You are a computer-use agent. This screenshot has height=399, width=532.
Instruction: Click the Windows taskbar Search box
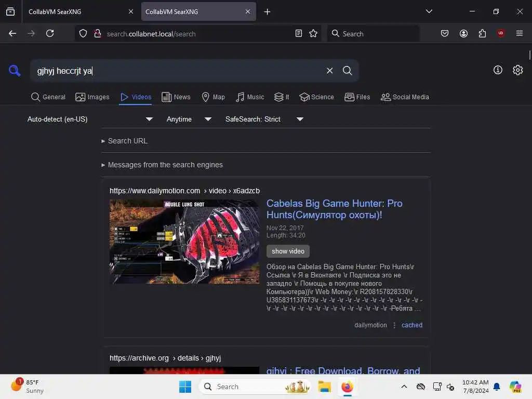tap(255, 387)
